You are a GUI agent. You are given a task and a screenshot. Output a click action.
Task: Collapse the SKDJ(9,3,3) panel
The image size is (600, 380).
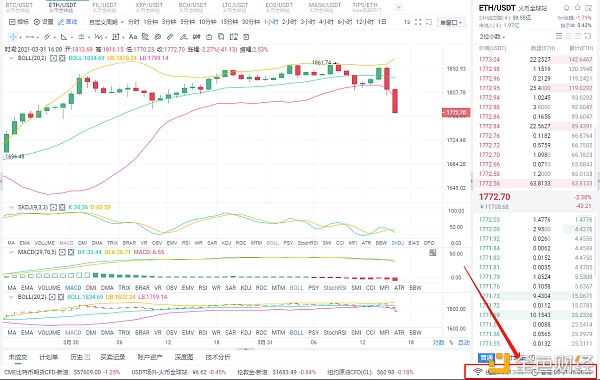(x=11, y=207)
